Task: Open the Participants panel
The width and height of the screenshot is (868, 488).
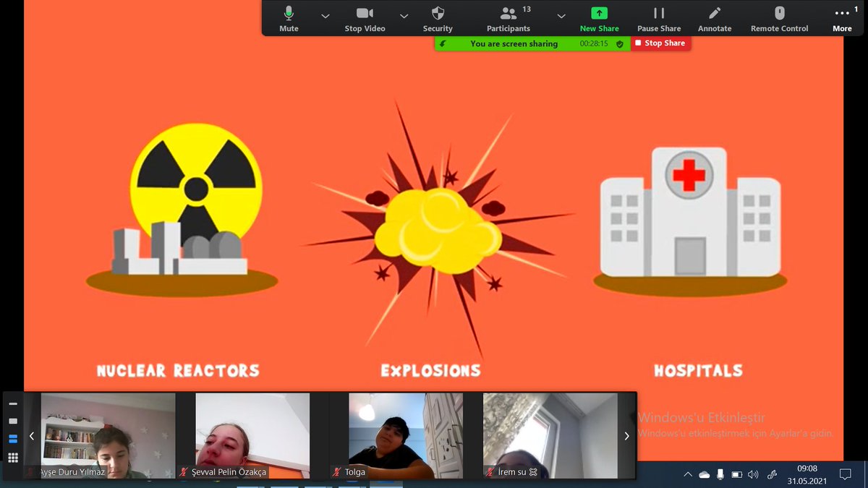Action: click(509, 19)
